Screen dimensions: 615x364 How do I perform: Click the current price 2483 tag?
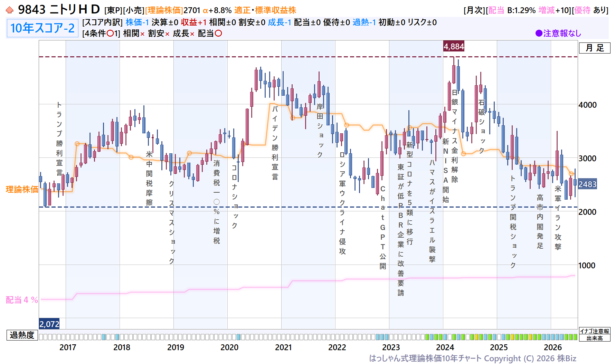point(587,184)
